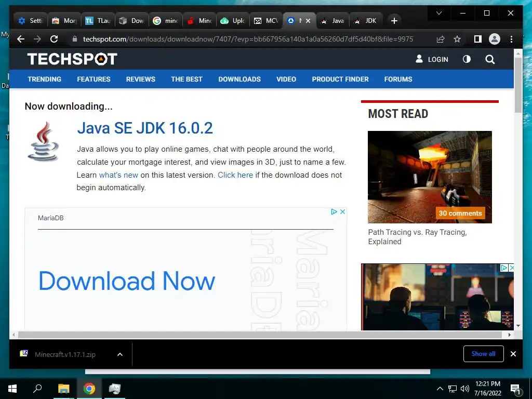View site information padlock icon
This screenshot has width=532, height=399.
coord(75,39)
